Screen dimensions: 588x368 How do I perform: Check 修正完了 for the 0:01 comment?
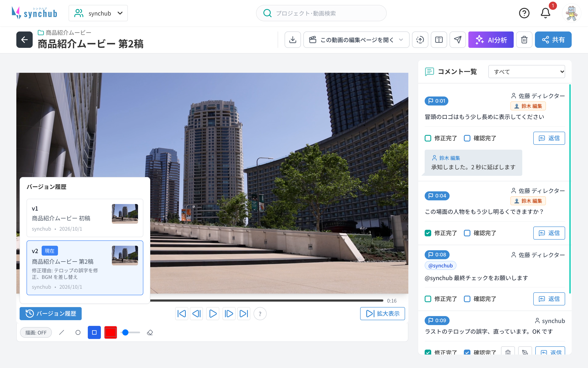click(x=428, y=138)
